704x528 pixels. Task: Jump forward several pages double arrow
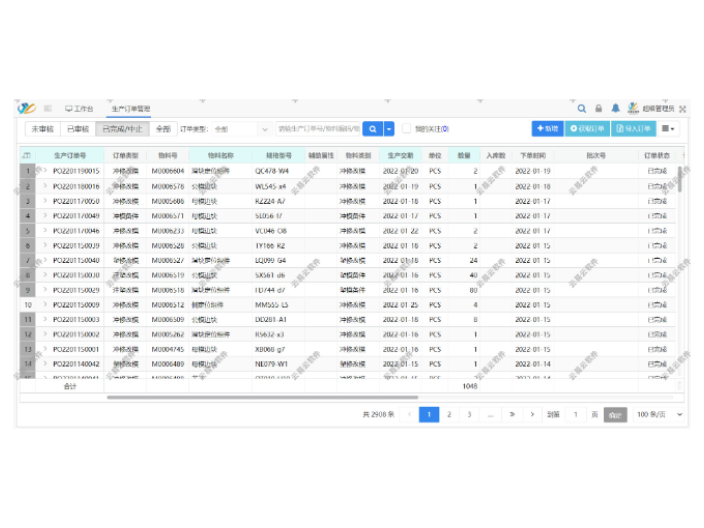(512, 414)
